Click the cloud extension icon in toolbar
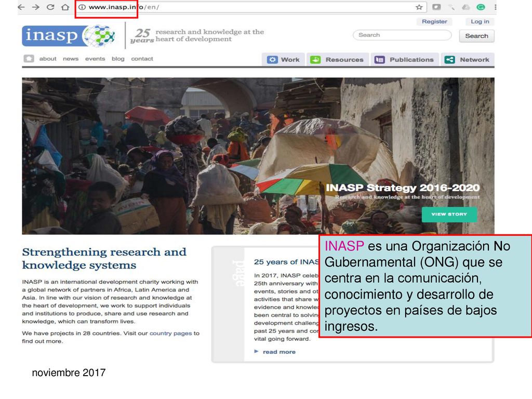This screenshot has width=532, height=399. pos(466,7)
